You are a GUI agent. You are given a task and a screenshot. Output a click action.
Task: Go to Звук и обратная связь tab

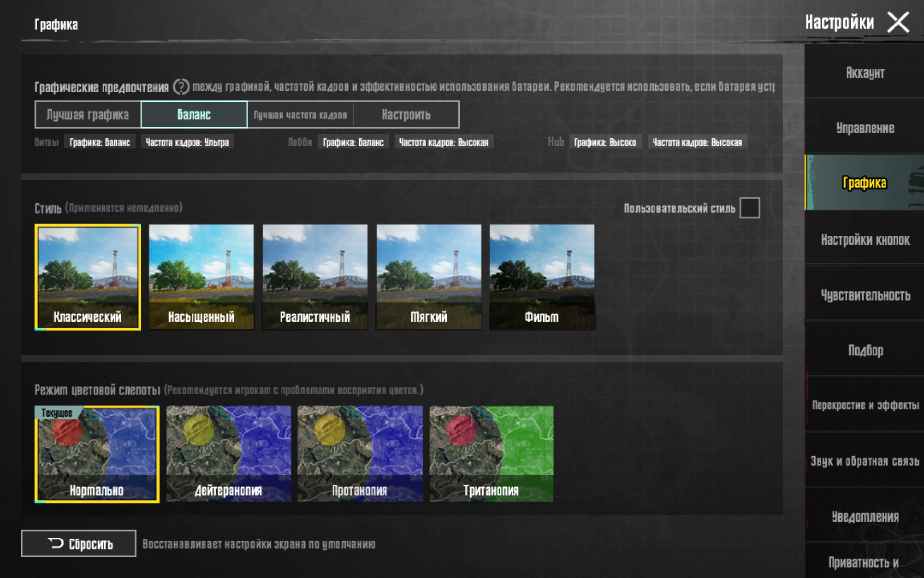[865, 461]
